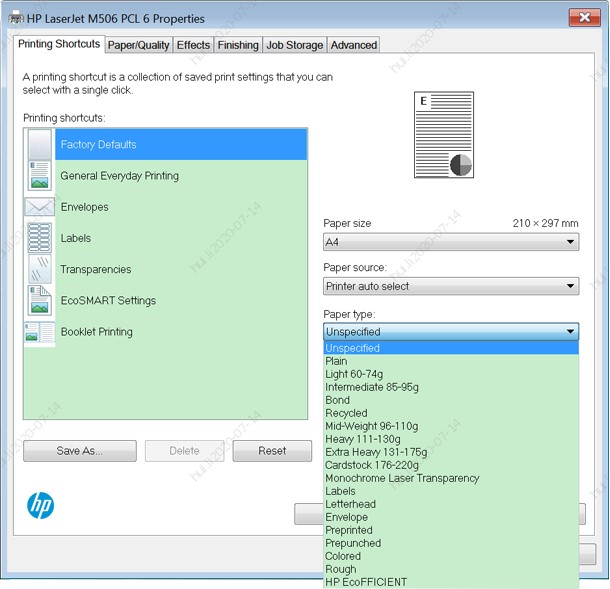Screen dimensions: 610x589
Task: Collapse the Paper type Unspecified combo box
Action: pyautogui.click(x=451, y=332)
